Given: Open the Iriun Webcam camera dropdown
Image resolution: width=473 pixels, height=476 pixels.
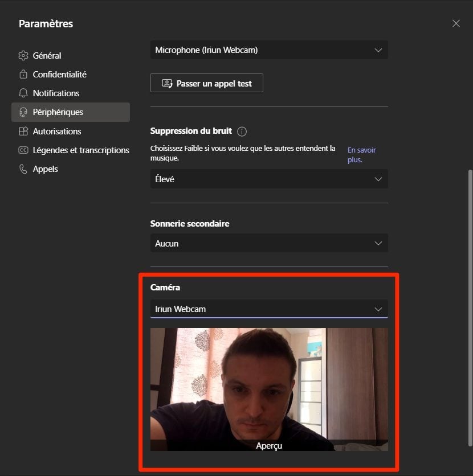Looking at the screenshot, I should tap(269, 309).
